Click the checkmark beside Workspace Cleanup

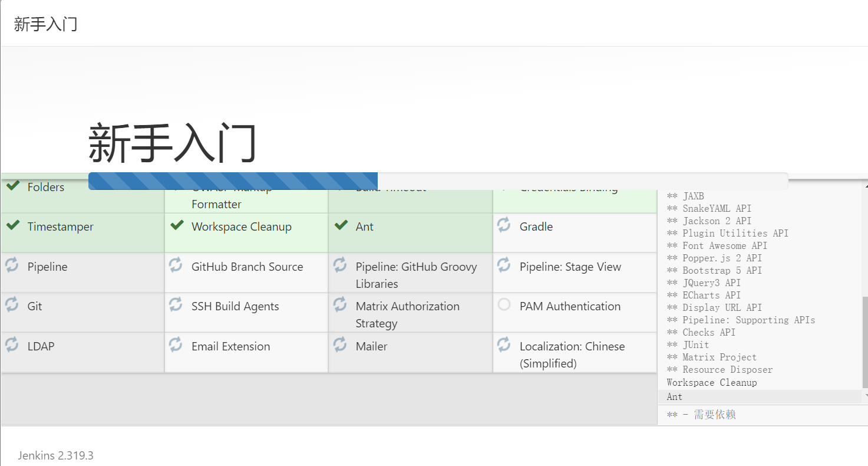(x=177, y=225)
